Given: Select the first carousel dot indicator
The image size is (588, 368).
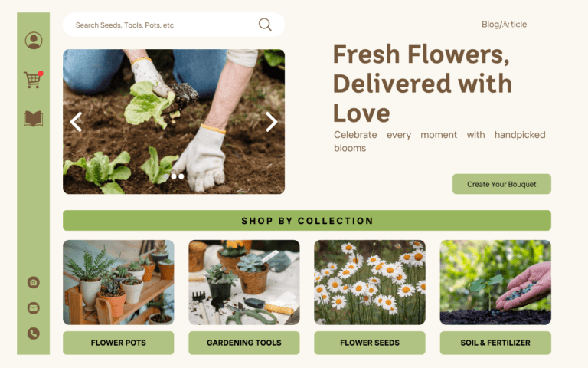Looking at the screenshot, I should [x=166, y=176].
